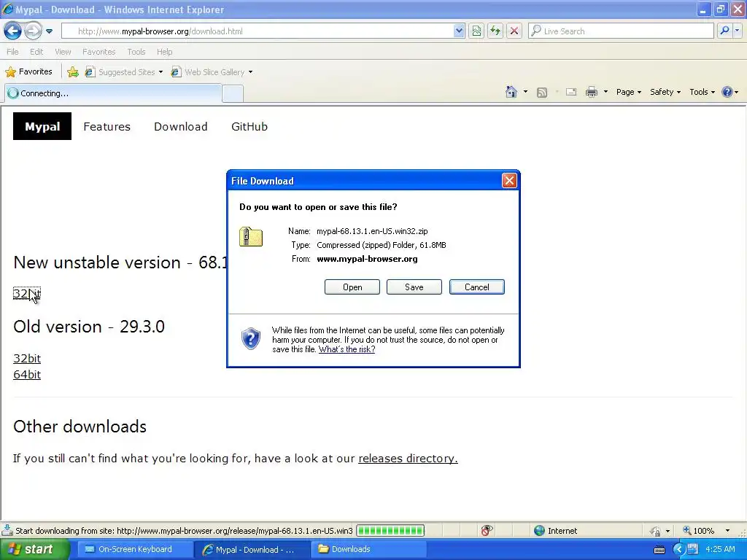This screenshot has height=560, width=747.
Task: Click the Features nav link
Action: (107, 127)
